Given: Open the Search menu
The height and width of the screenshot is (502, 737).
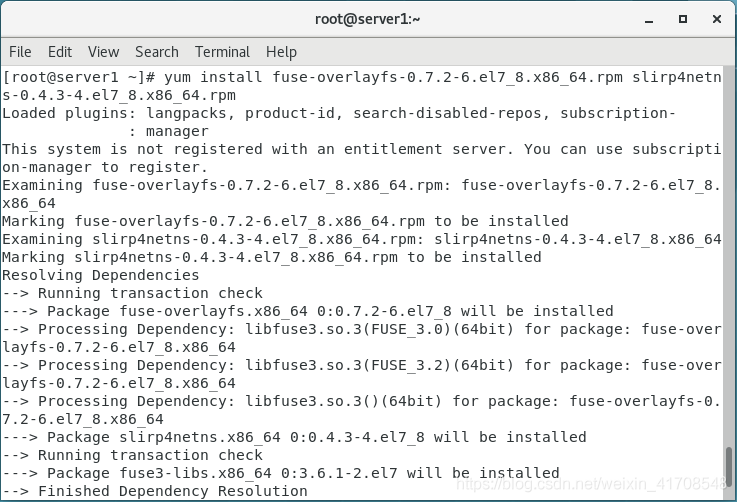Looking at the screenshot, I should point(157,52).
